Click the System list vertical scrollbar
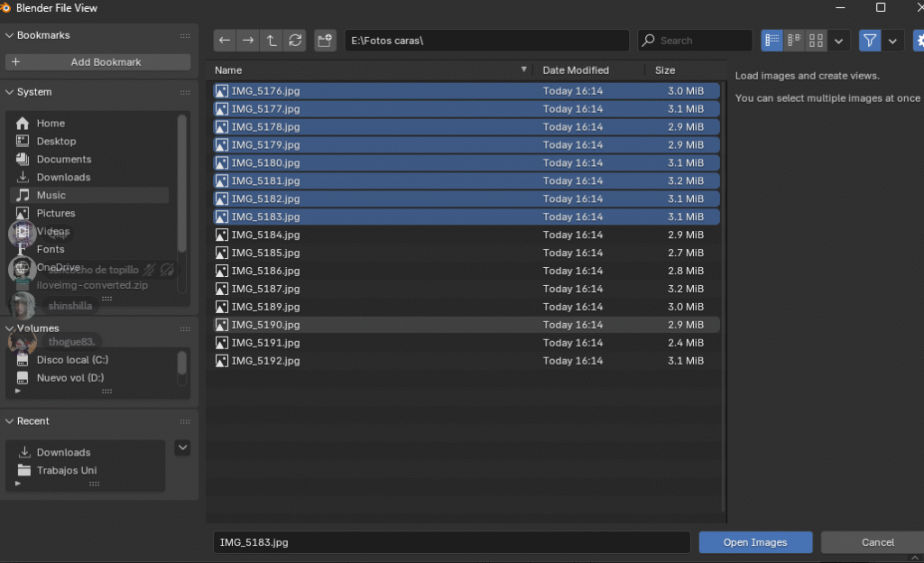This screenshot has width=924, height=563. tap(182, 180)
